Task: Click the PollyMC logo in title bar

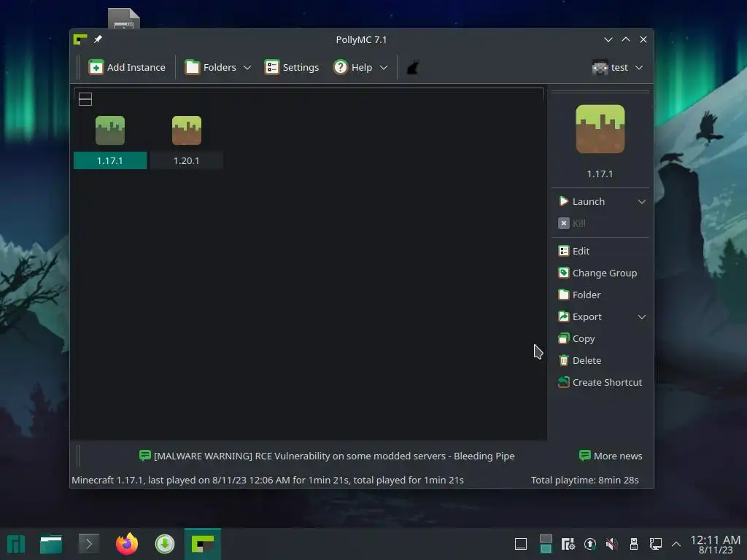Action: 80,39
